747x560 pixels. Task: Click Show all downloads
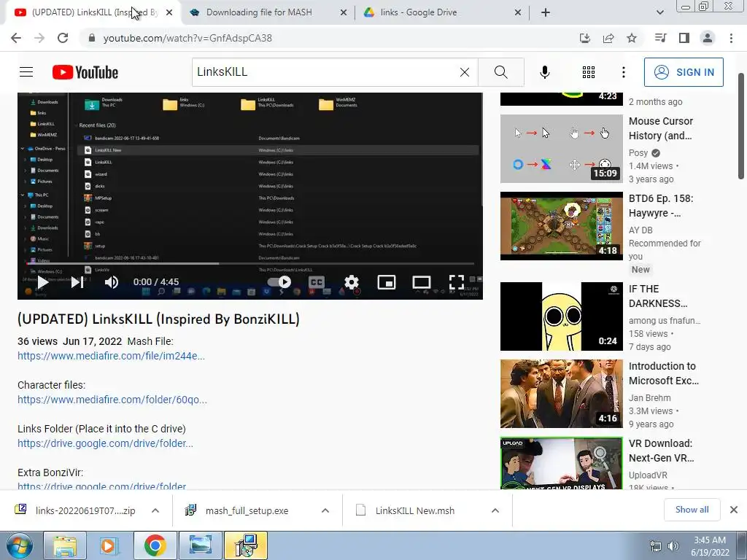(x=692, y=510)
